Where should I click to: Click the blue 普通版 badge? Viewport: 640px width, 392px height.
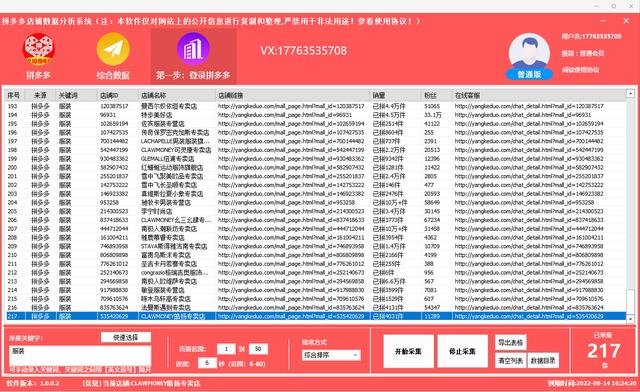tap(529, 74)
